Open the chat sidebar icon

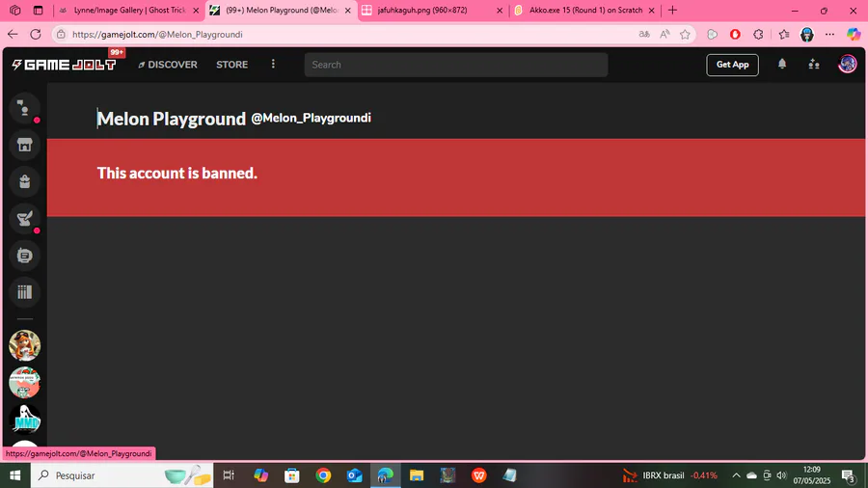24,108
